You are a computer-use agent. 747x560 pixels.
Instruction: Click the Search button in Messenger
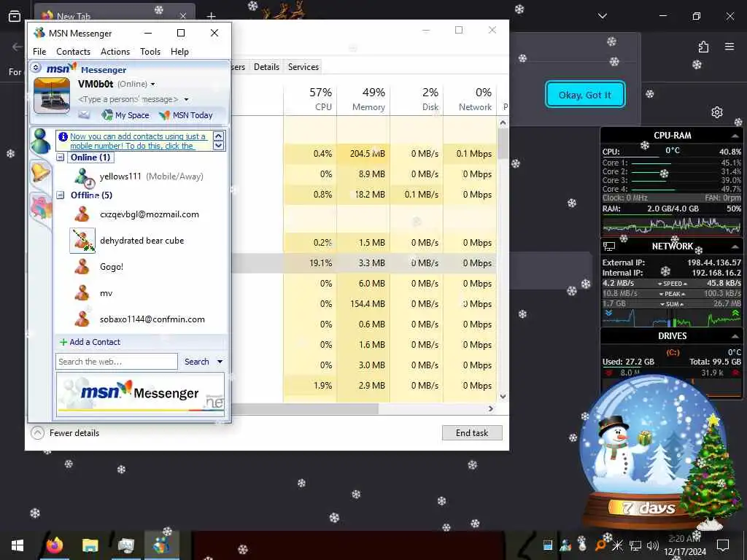click(x=197, y=362)
